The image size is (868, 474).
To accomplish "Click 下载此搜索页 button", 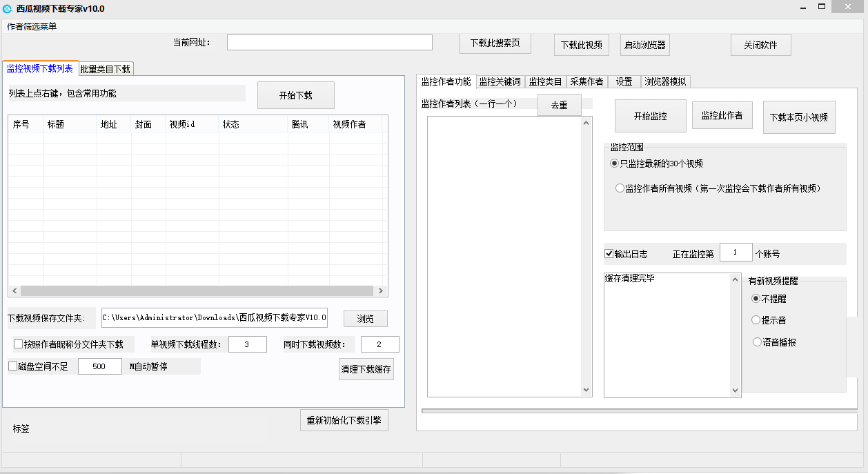I will tap(495, 43).
